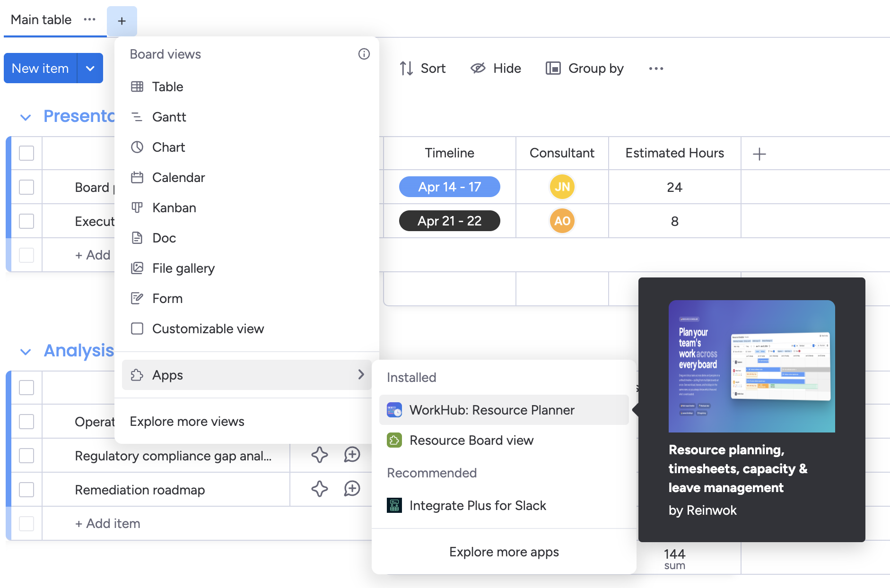This screenshot has width=890, height=588.
Task: Click Explore more views
Action: click(x=187, y=421)
